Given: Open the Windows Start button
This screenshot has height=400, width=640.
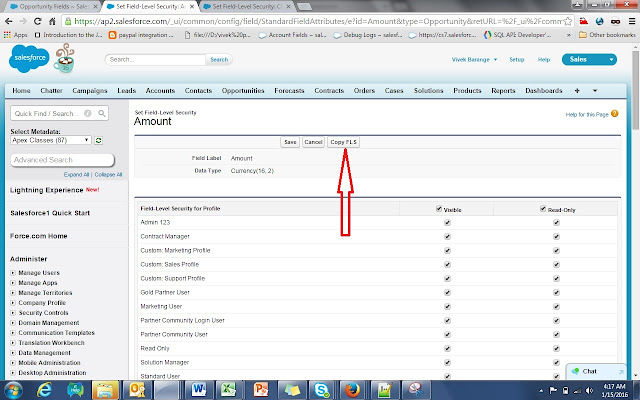Looking at the screenshot, I should [13, 390].
